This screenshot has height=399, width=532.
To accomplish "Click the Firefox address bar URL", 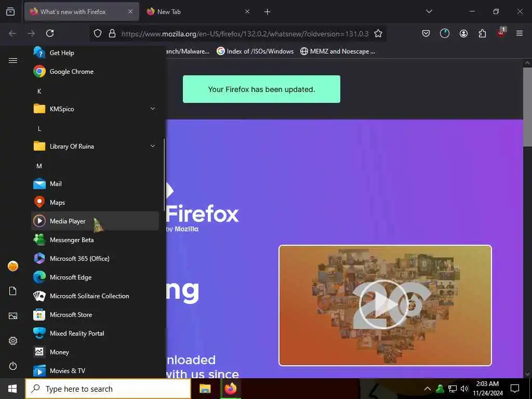I will [245, 34].
